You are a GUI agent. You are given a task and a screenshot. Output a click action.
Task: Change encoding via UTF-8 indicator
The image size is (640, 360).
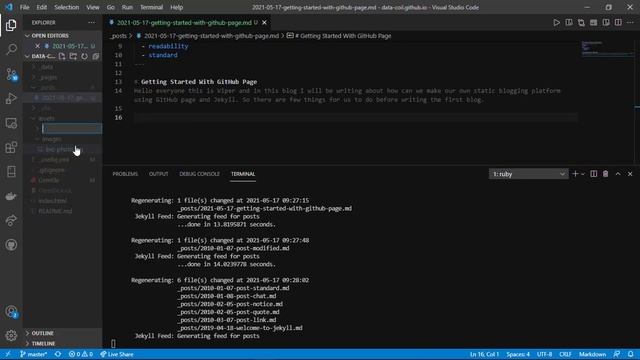pos(544,354)
